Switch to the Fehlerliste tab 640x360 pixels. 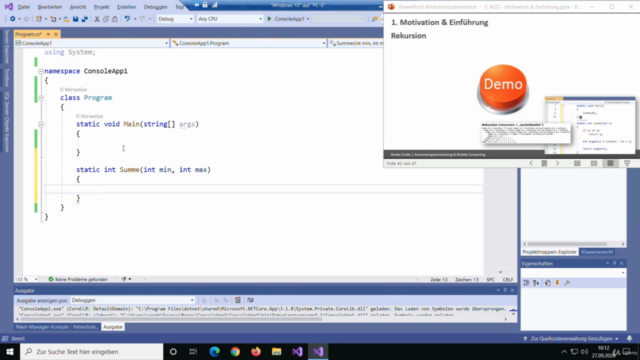(85, 327)
